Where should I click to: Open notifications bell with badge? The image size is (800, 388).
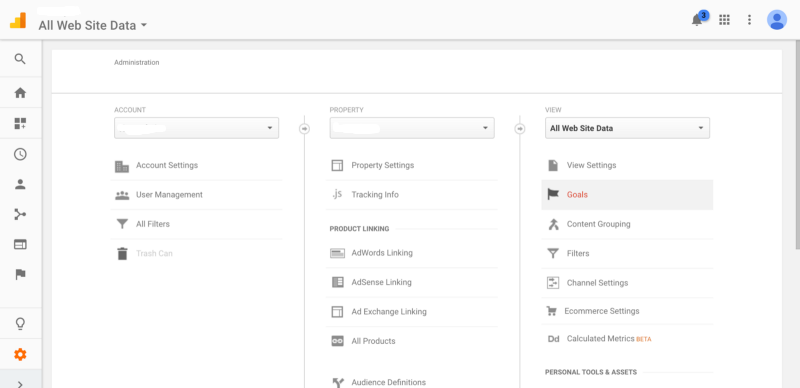pos(697,19)
